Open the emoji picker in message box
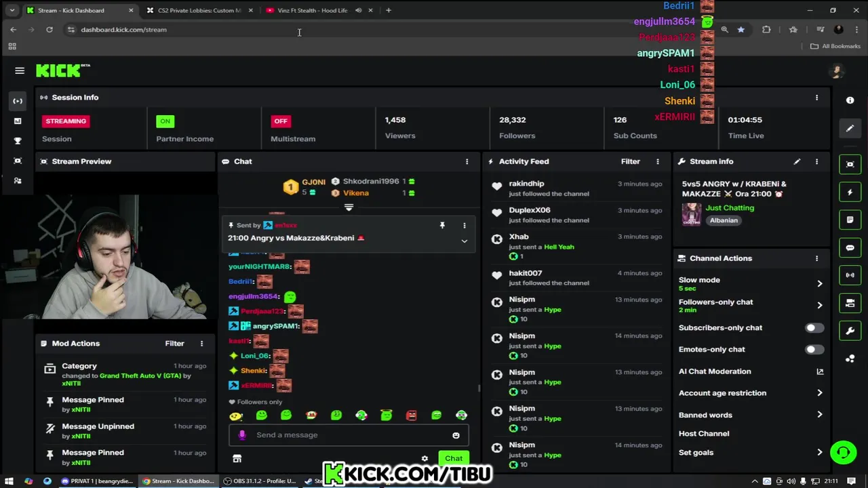 pyautogui.click(x=456, y=435)
